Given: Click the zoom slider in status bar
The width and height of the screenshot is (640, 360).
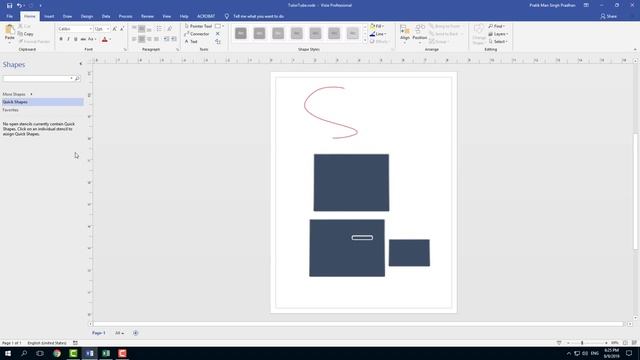Looking at the screenshot, I should click(x=582, y=343).
